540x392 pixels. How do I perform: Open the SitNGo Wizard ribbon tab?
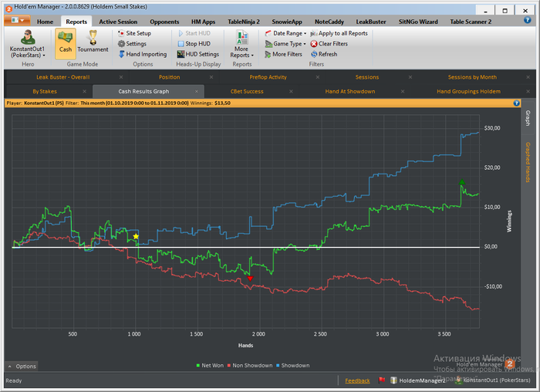click(418, 22)
